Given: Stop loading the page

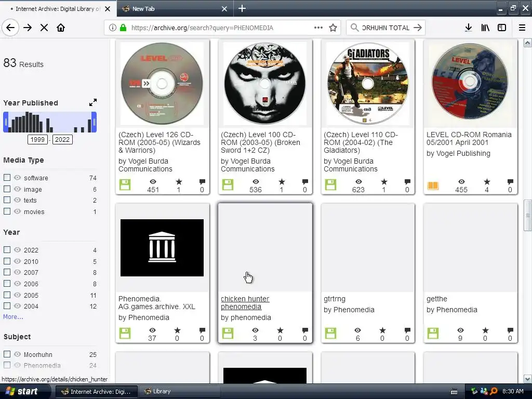Looking at the screenshot, I should (44, 28).
